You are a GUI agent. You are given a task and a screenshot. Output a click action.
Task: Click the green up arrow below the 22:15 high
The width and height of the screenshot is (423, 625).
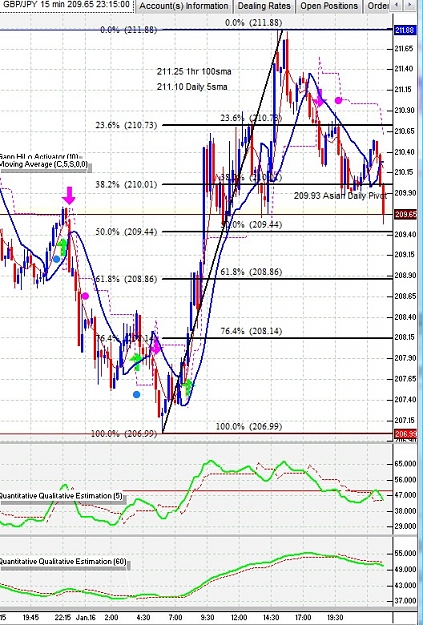coord(62,246)
